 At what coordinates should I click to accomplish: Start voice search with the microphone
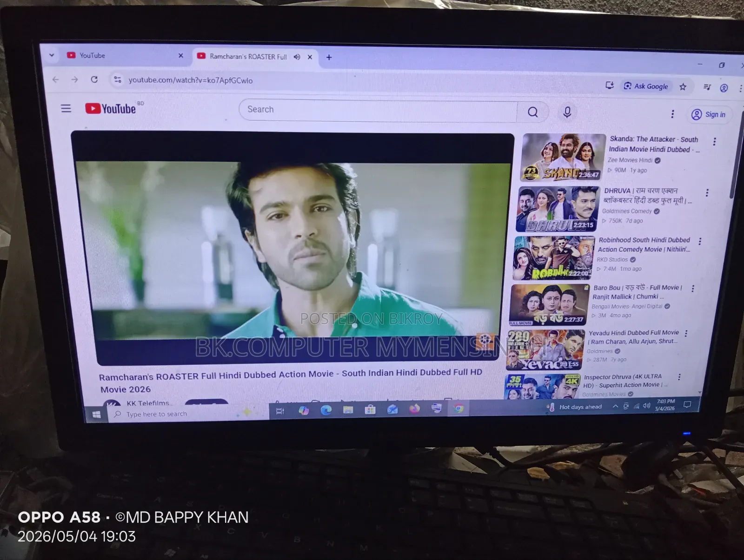(567, 112)
